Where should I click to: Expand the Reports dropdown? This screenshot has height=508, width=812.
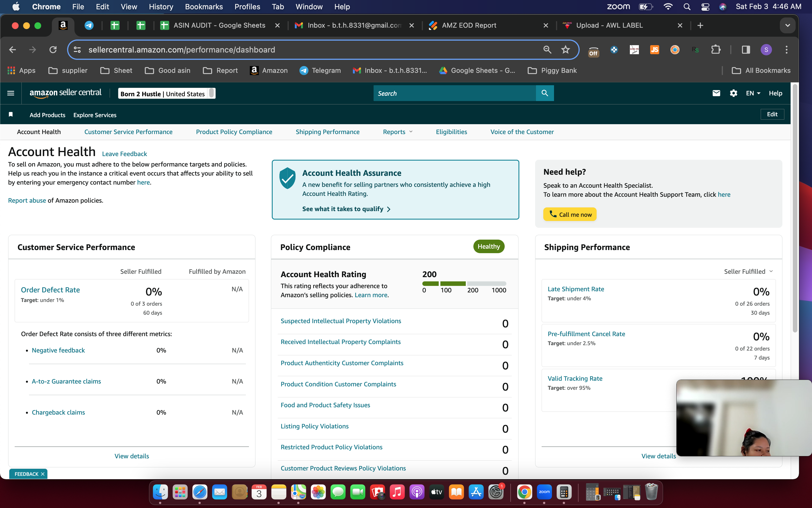pyautogui.click(x=398, y=132)
